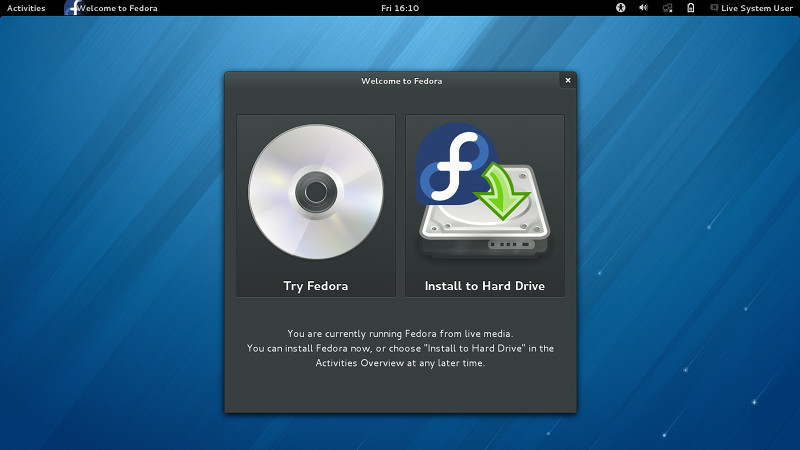This screenshot has height=450, width=800.
Task: Open the Activities overview
Action: [26, 8]
